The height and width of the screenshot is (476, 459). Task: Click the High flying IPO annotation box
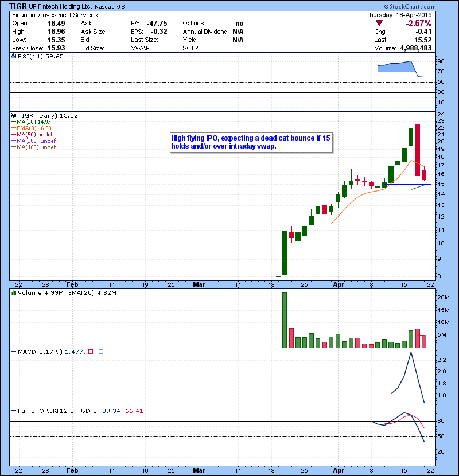coord(251,142)
